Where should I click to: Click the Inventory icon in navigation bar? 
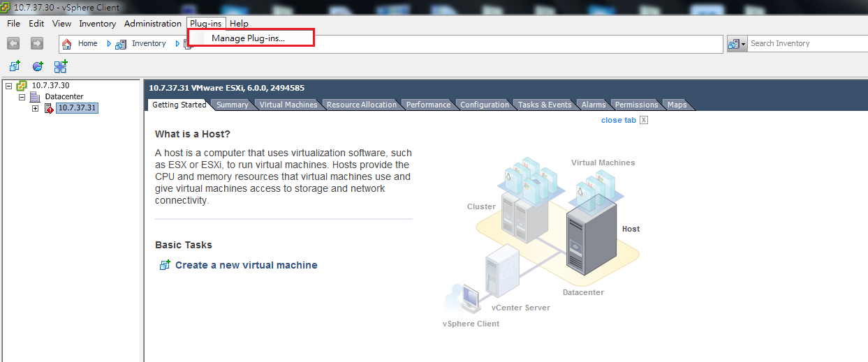point(121,43)
